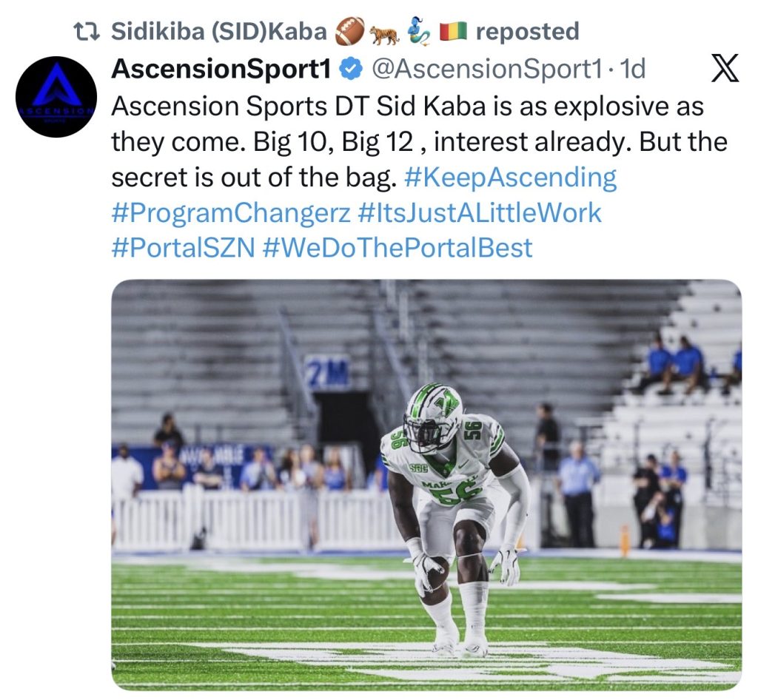The height and width of the screenshot is (700, 758).
Task: Click the blue verified badge
Action: tap(350, 70)
